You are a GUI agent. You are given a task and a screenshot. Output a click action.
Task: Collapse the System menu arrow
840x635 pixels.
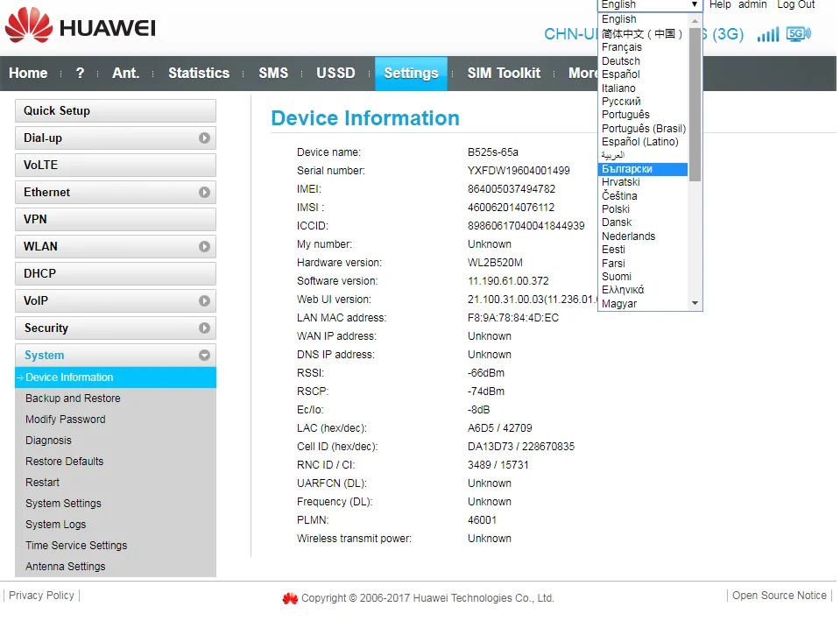[x=204, y=356]
